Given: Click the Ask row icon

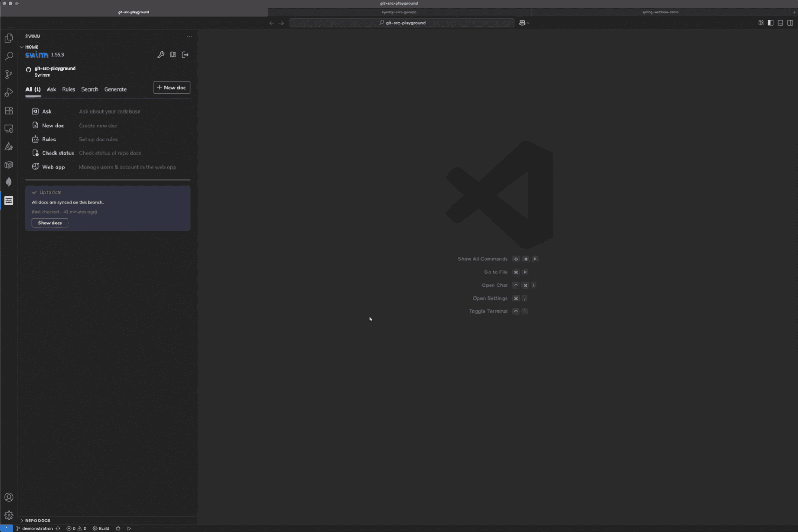Looking at the screenshot, I should click(35, 111).
